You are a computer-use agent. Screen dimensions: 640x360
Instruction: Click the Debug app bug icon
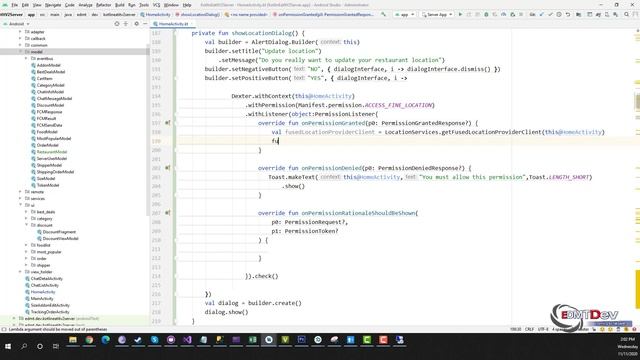pyautogui.click(x=486, y=14)
